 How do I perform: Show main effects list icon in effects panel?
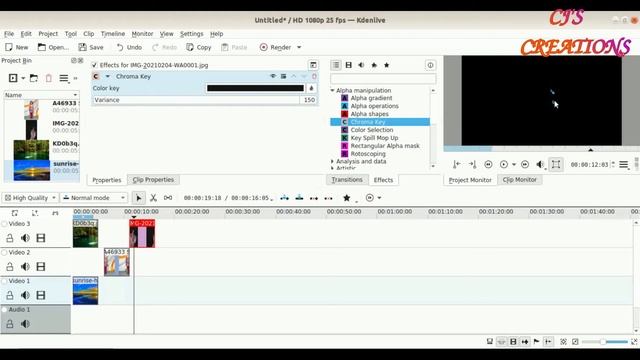pyautogui.click(x=336, y=65)
